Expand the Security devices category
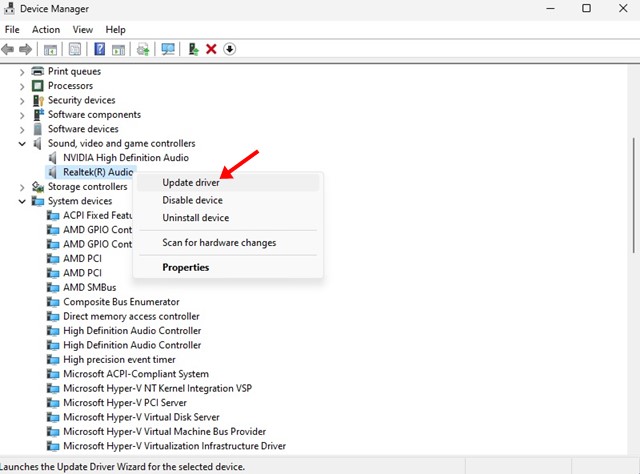Viewport: 640px width, 474px height. [x=22, y=101]
